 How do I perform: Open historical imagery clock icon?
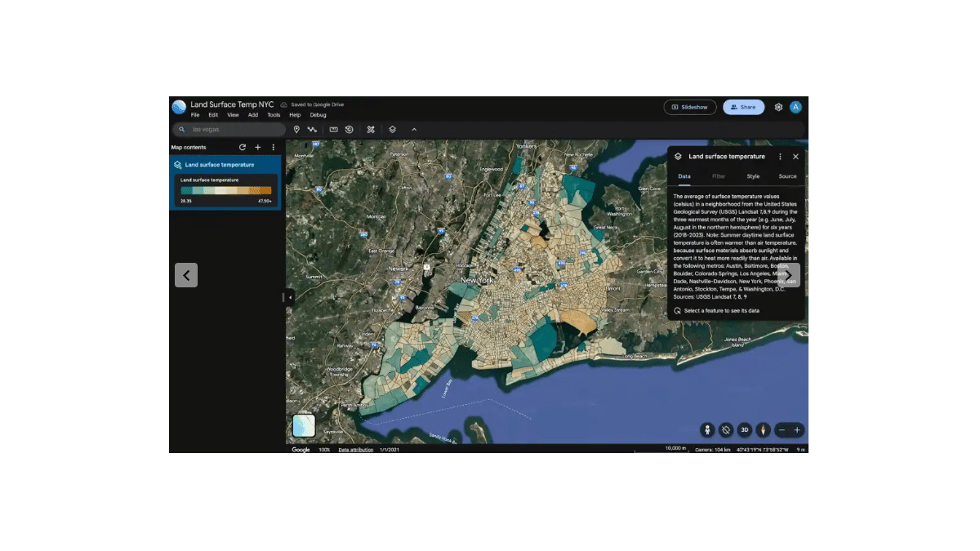coord(350,129)
